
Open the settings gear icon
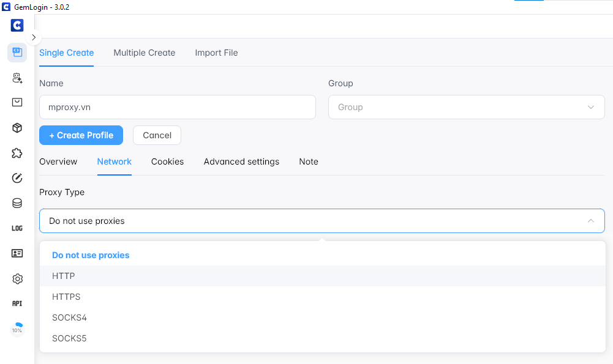17,279
